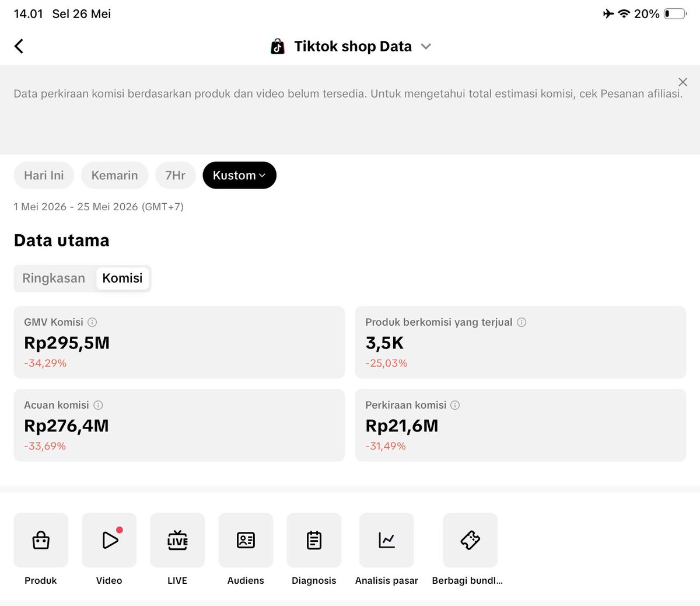
Task: Tap the TikTok shop bag logo
Action: coord(278,46)
